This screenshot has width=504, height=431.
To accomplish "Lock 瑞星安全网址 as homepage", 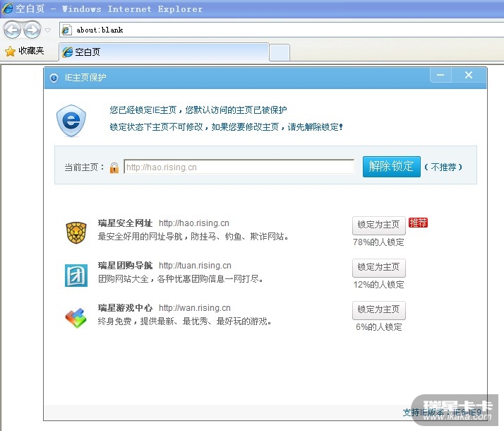I will (378, 225).
